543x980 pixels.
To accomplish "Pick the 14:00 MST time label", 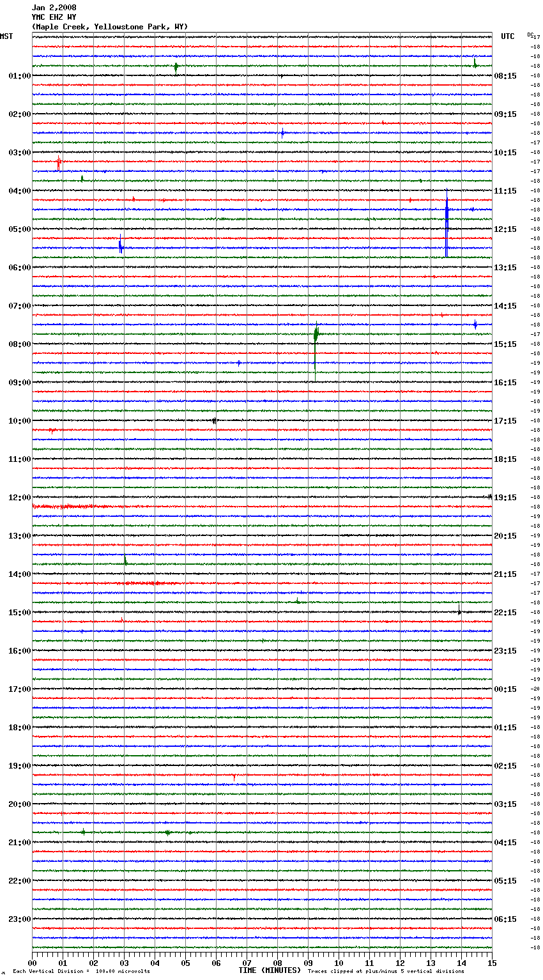I will pyautogui.click(x=19, y=574).
